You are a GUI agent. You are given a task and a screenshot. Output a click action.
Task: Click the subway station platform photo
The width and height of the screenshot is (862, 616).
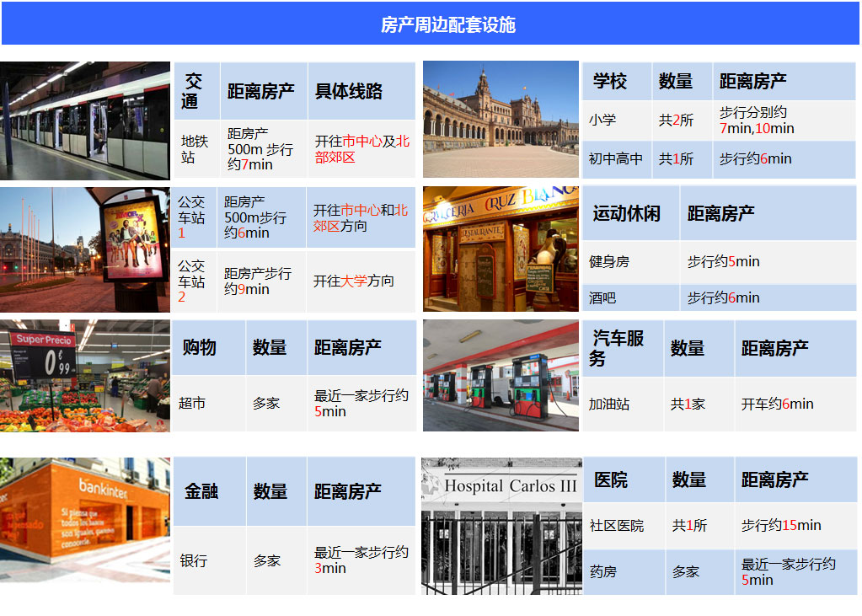coord(84,120)
